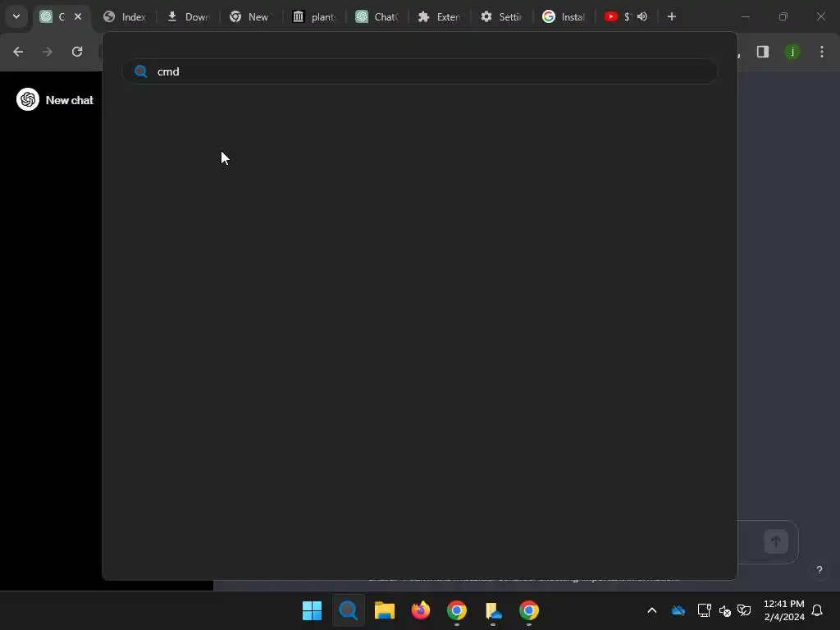Switch to the New Tab tab
The image size is (840, 630).
251,17
